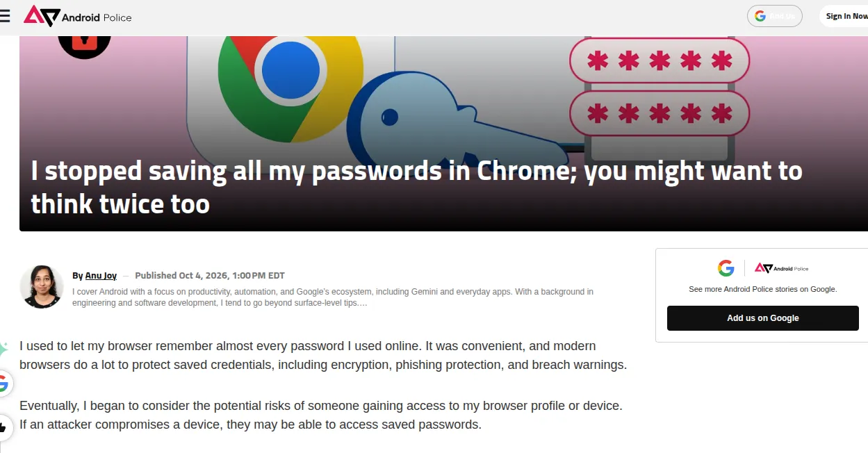Open the hamburger navigation menu
868x453 pixels.
(4, 16)
